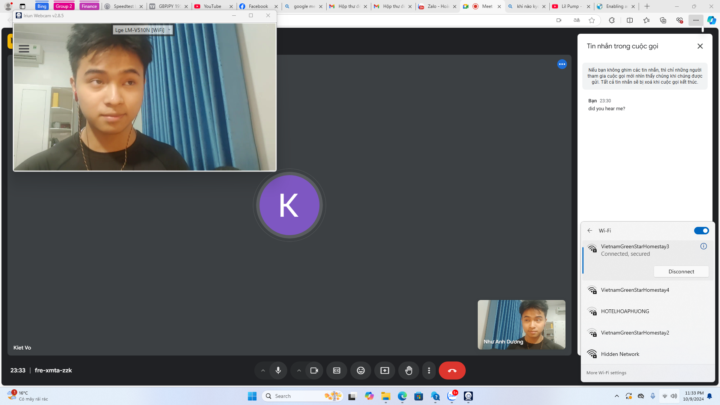This screenshot has height=405, width=720.
Task: Click the K avatar of Kiet Vo
Action: click(289, 205)
